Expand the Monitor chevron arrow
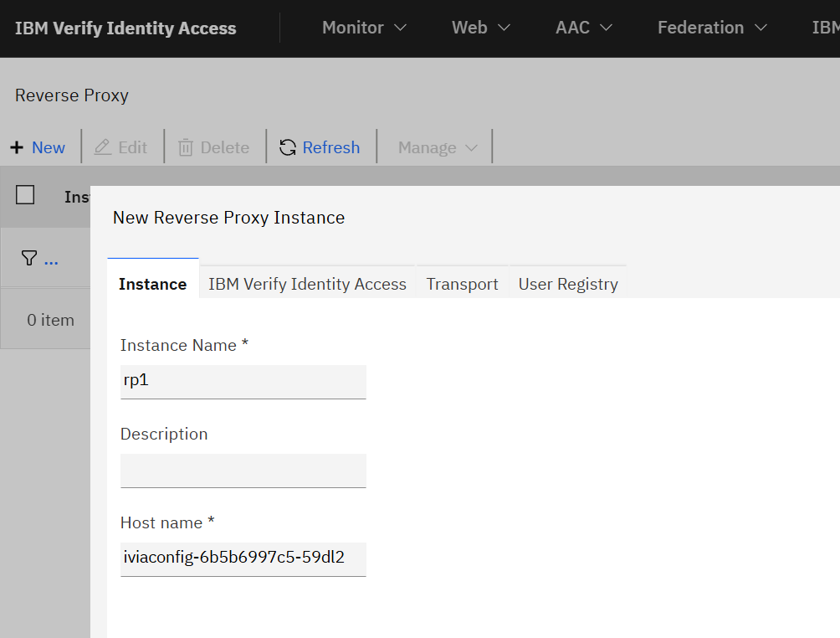840x638 pixels. (x=400, y=28)
